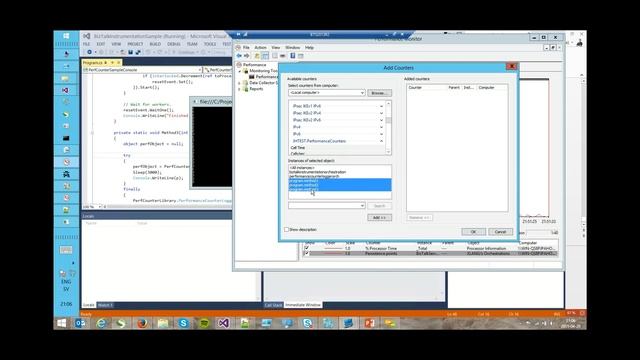640x360 pixels.
Task: Click Cancel in the Add Counters dialog
Action: point(500,232)
